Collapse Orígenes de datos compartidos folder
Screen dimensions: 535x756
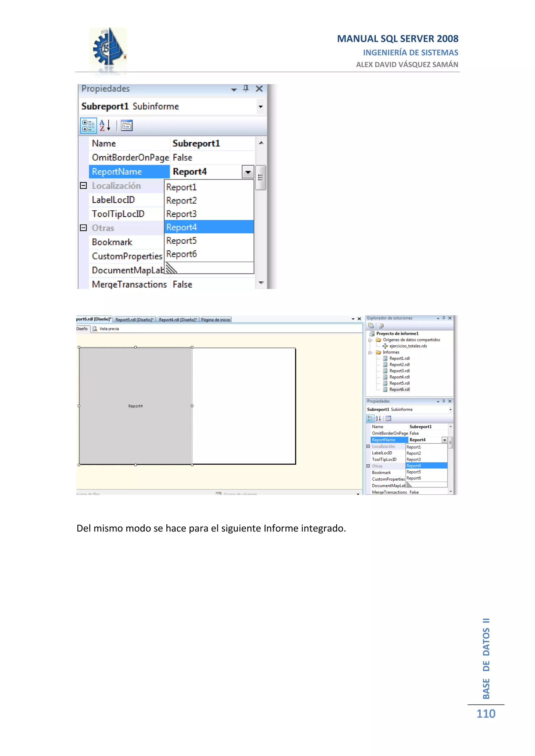370,340
